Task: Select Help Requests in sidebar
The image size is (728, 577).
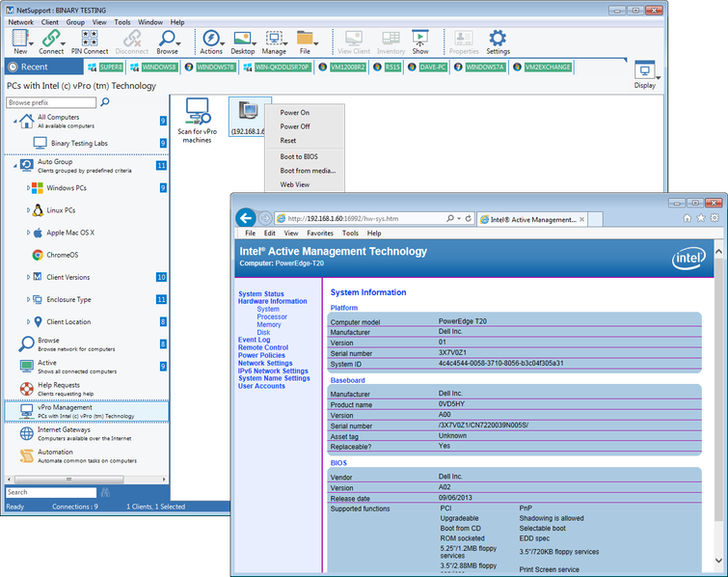Action: coord(87,389)
